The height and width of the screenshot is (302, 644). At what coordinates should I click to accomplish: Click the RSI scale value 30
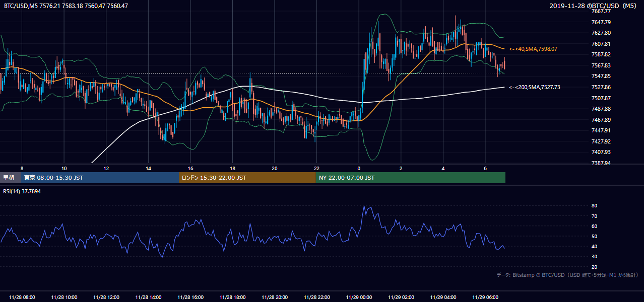click(x=595, y=257)
